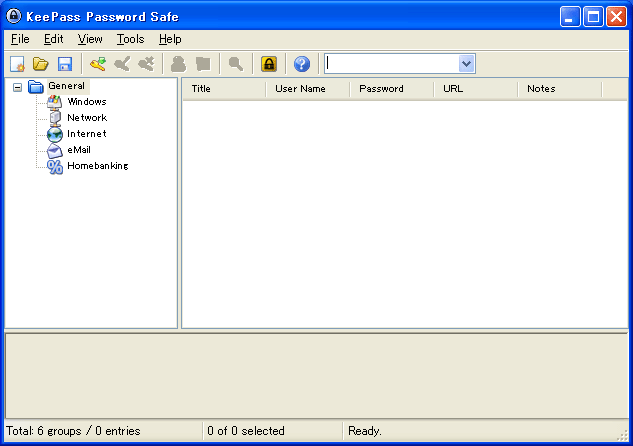Maximize the KeePass window
The height and width of the screenshot is (446, 633).
point(593,17)
